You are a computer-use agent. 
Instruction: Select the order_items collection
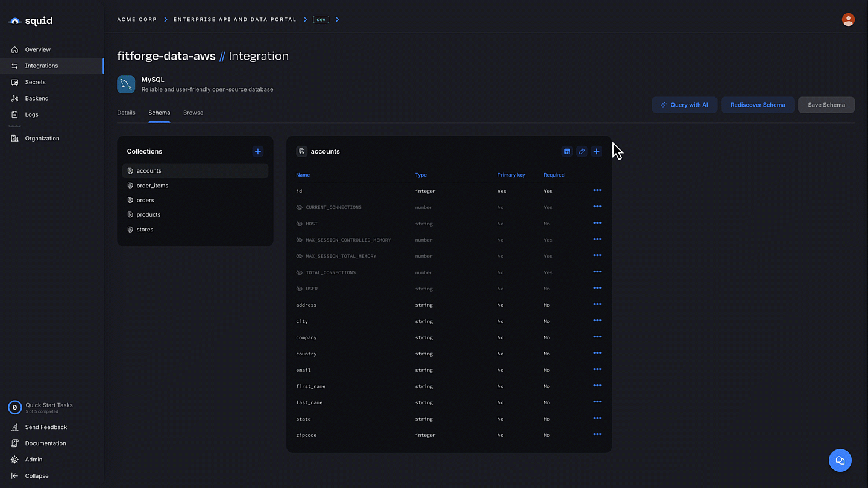point(195,186)
